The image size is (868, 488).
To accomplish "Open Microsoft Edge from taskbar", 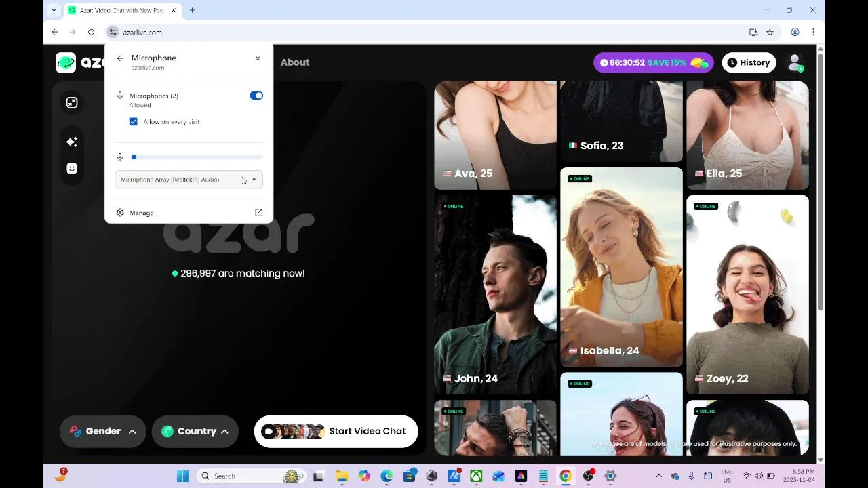I will [387, 476].
